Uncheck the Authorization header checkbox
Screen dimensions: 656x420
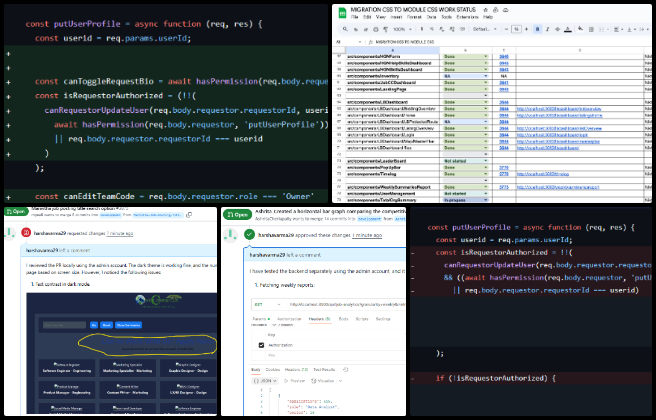[261, 345]
